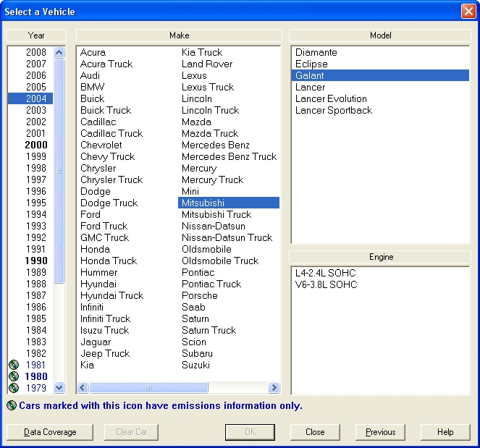480x448 pixels.
Task: Select year 1982
Action: coord(36,353)
